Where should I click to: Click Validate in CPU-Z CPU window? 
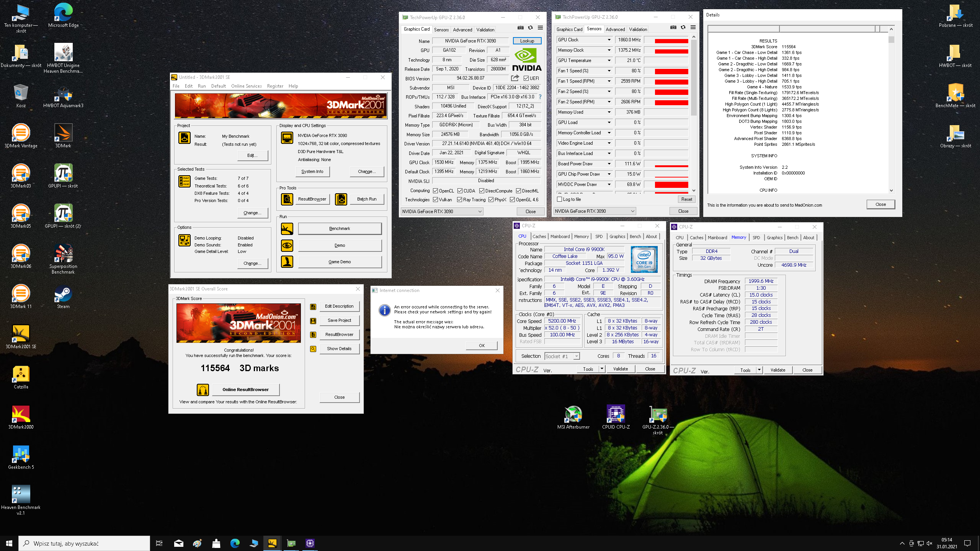pyautogui.click(x=620, y=369)
